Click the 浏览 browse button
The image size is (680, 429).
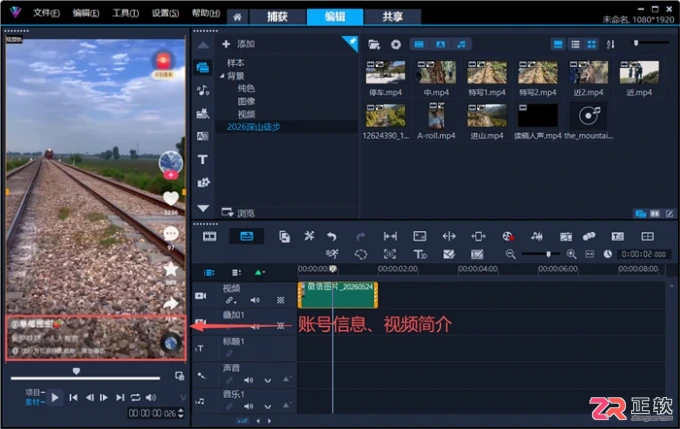point(239,213)
